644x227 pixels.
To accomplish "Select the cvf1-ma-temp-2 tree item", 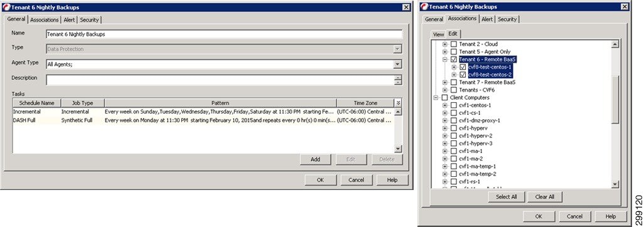I will 477,174.
